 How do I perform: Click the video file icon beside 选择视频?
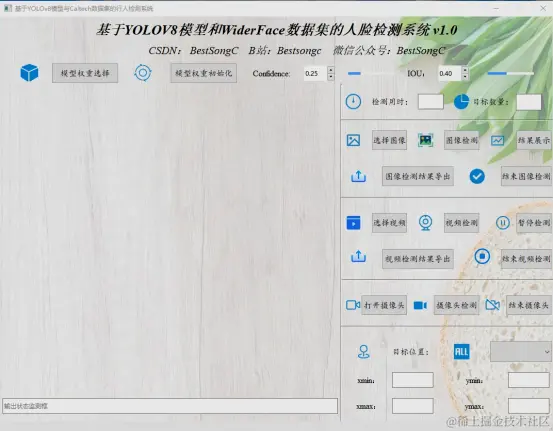click(353, 223)
